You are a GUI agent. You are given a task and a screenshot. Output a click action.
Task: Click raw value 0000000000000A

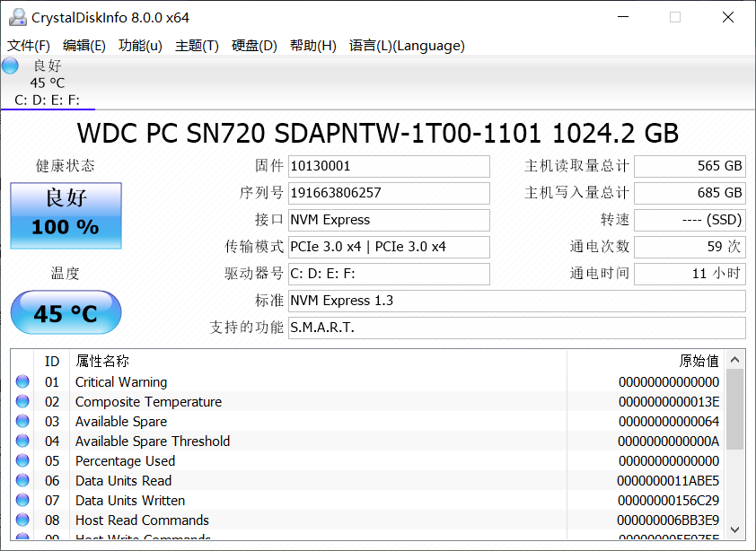pos(669,442)
